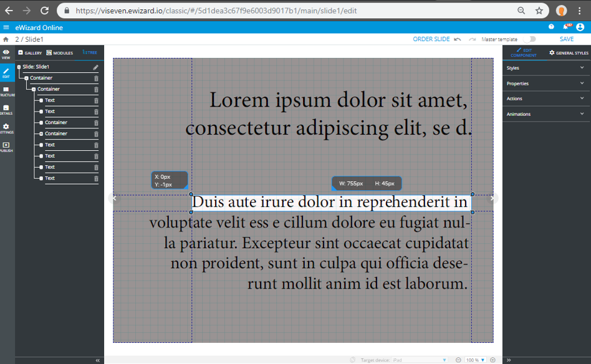Open the Settings gear in left sidebar

tap(6, 128)
